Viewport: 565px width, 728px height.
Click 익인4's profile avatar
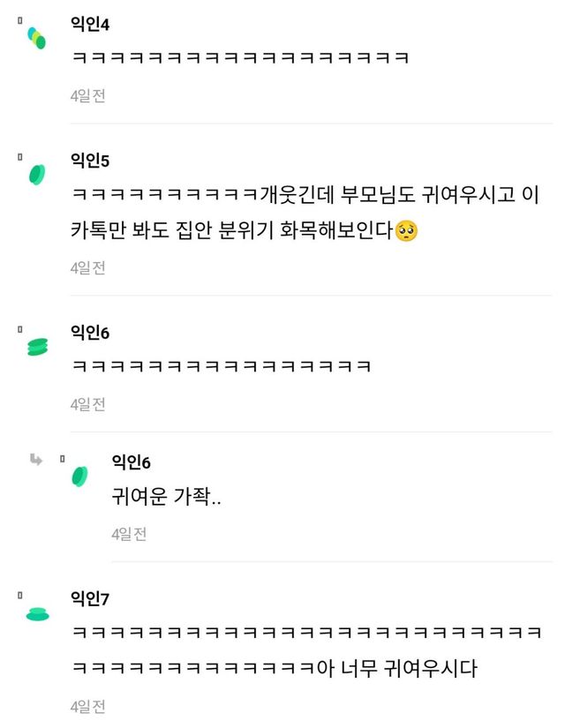(x=36, y=38)
